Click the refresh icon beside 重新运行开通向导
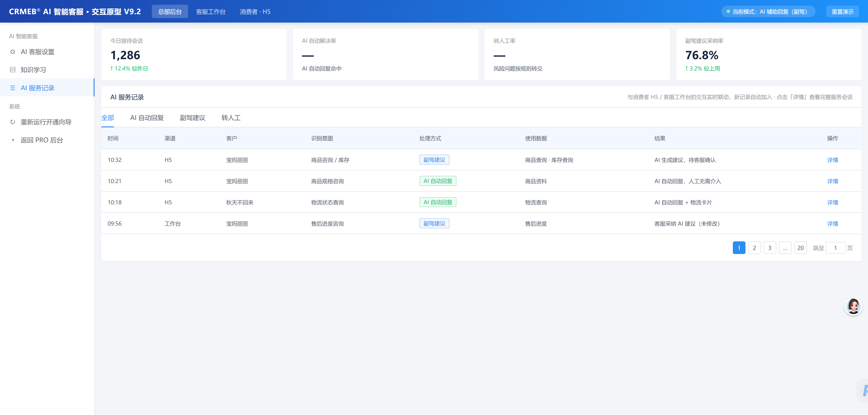 point(13,122)
